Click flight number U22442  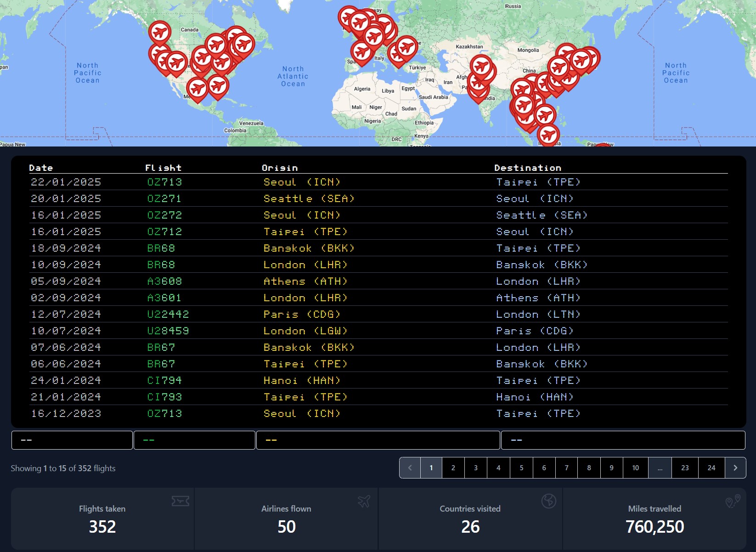[x=168, y=314]
